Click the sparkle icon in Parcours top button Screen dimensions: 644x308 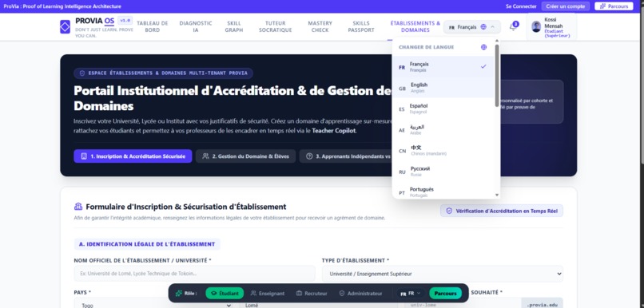point(603,6)
